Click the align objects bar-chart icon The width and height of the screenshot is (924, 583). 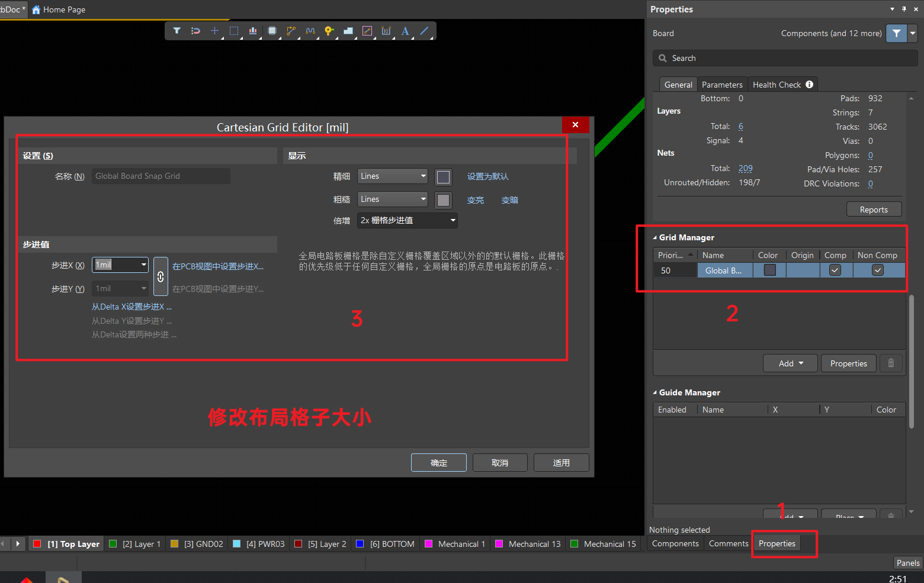(x=253, y=31)
